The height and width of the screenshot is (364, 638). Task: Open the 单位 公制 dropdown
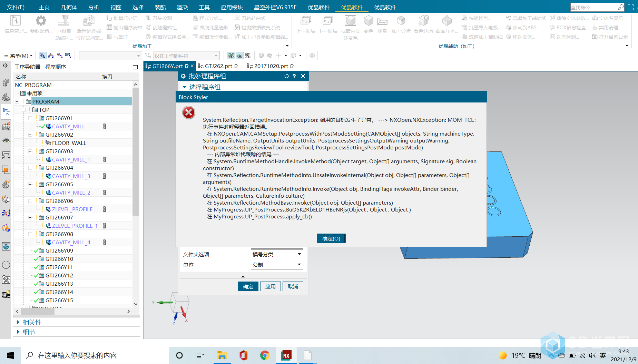point(277,265)
